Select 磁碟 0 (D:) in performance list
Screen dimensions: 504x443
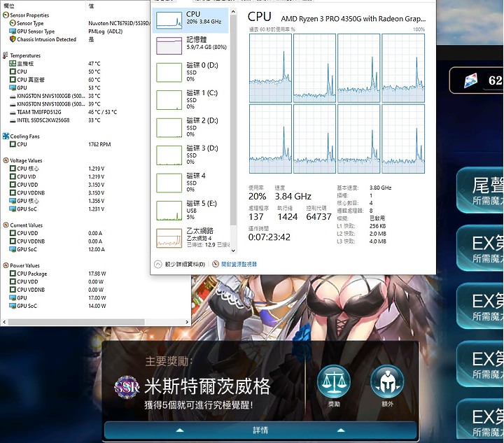tap(190, 72)
